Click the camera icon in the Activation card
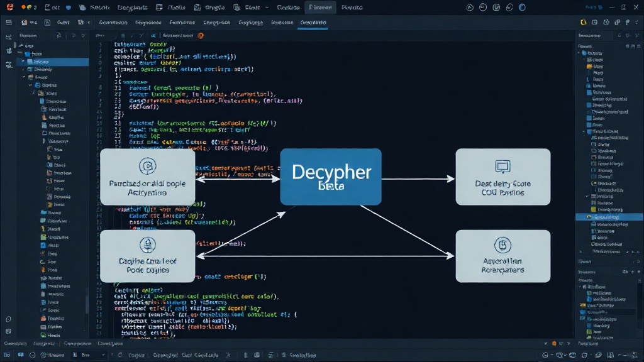This screenshot has width=644, height=362. (x=147, y=166)
